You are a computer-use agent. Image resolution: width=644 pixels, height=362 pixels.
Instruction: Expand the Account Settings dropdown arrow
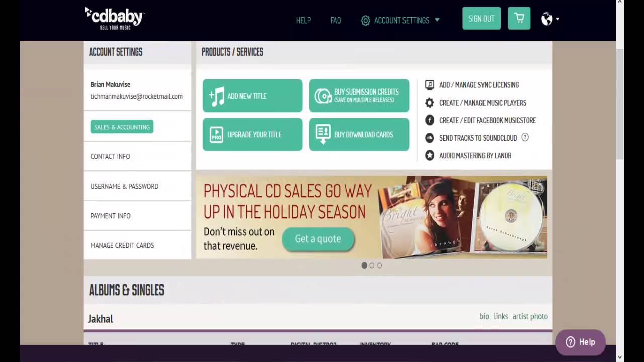pyautogui.click(x=437, y=20)
